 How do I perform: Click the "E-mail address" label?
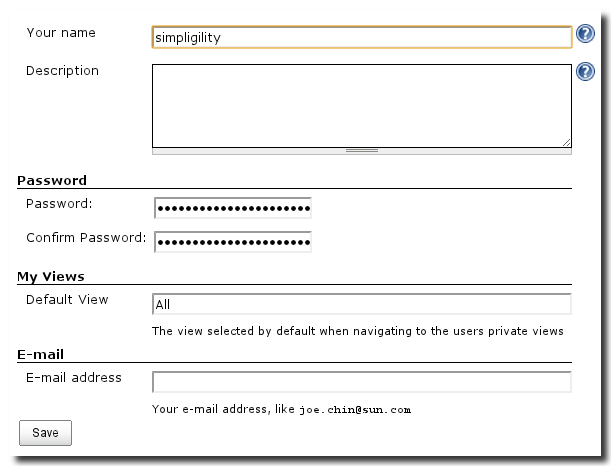coord(74,377)
